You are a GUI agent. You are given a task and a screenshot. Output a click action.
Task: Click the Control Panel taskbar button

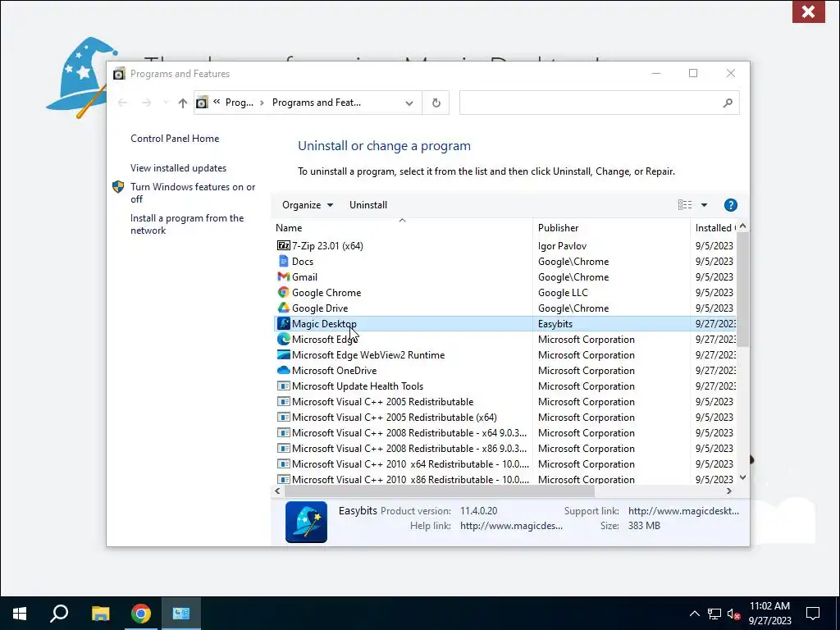pyautogui.click(x=181, y=614)
